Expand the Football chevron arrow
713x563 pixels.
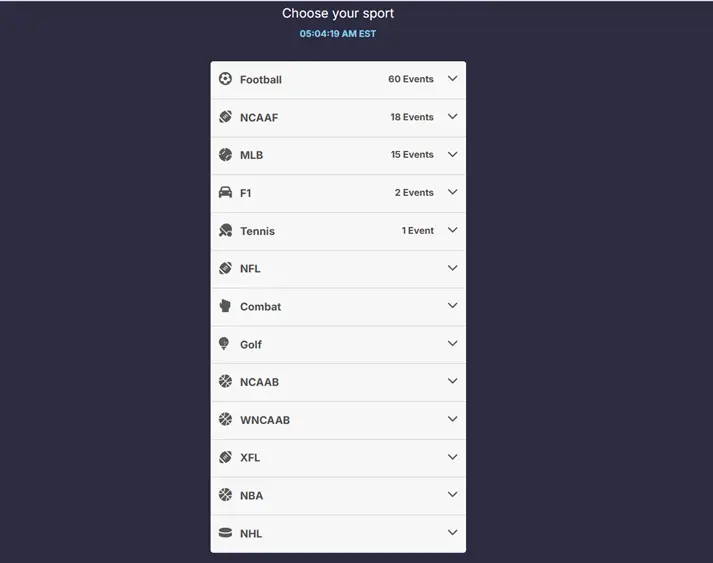(452, 78)
